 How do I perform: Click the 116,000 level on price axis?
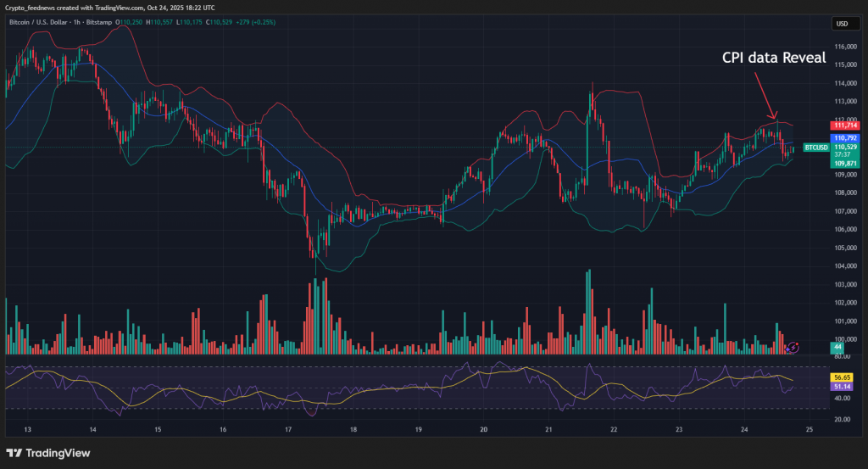coord(846,47)
